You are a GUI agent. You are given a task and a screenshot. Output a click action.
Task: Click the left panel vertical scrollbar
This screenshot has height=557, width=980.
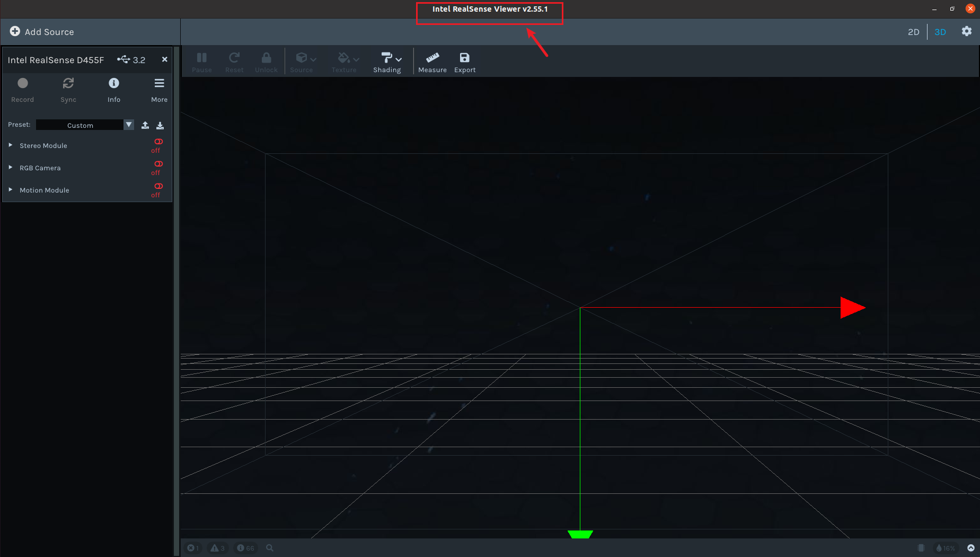tap(177, 301)
